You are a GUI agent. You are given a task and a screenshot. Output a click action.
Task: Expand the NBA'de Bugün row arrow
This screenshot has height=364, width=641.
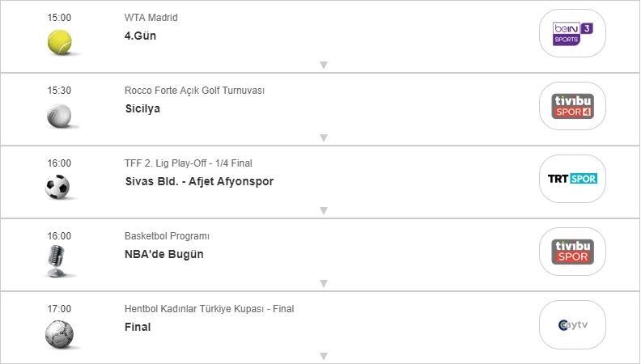[323, 283]
